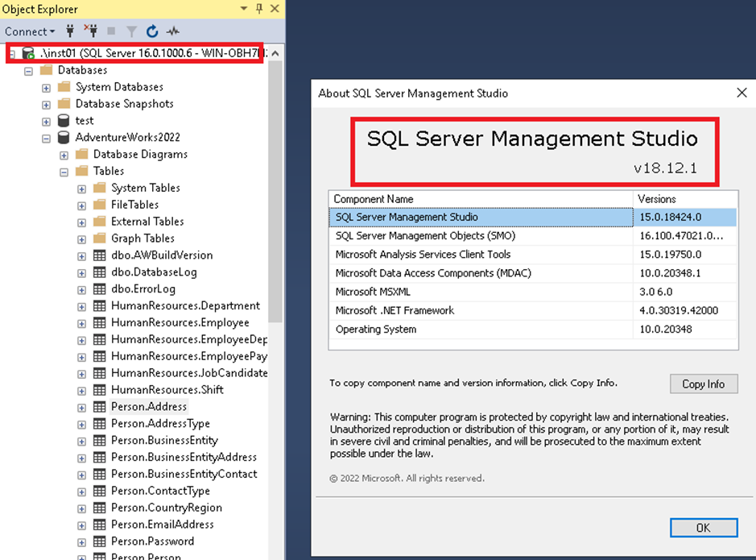This screenshot has width=756, height=560.
Task: Click the Stop square icon in Object Explorer
Action: [x=111, y=31]
